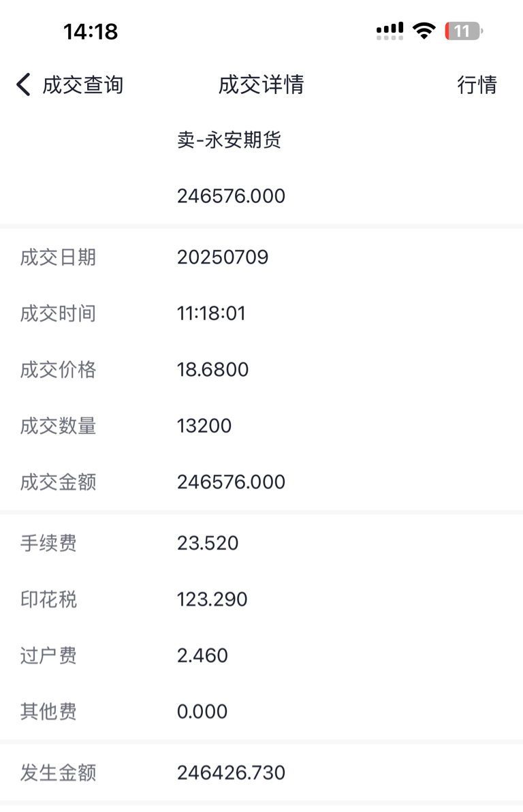Tap the battery indicator icon
Viewport: 523px width, 812px height.
tap(464, 31)
